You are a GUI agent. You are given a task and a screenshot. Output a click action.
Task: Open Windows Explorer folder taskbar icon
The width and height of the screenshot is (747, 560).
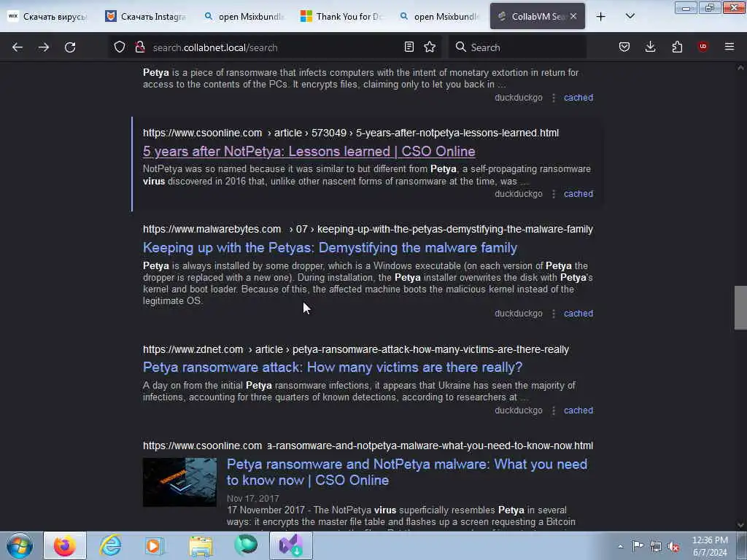click(201, 545)
